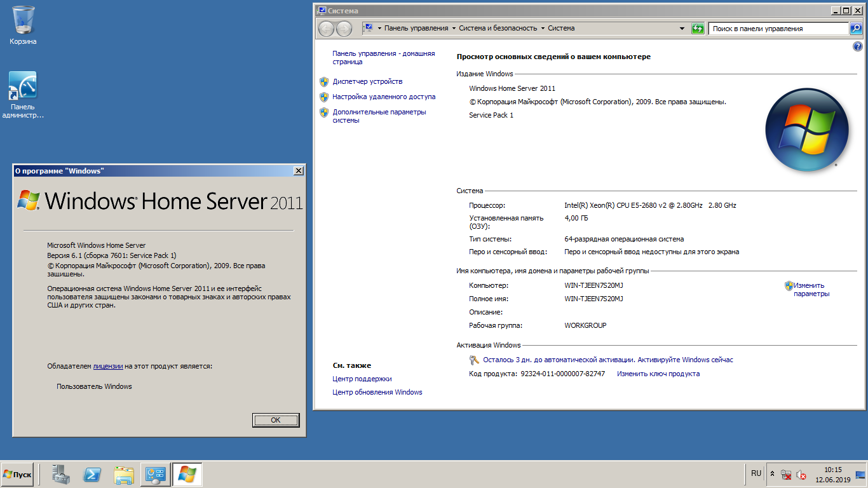Click the WORKGROUP value

(585, 325)
